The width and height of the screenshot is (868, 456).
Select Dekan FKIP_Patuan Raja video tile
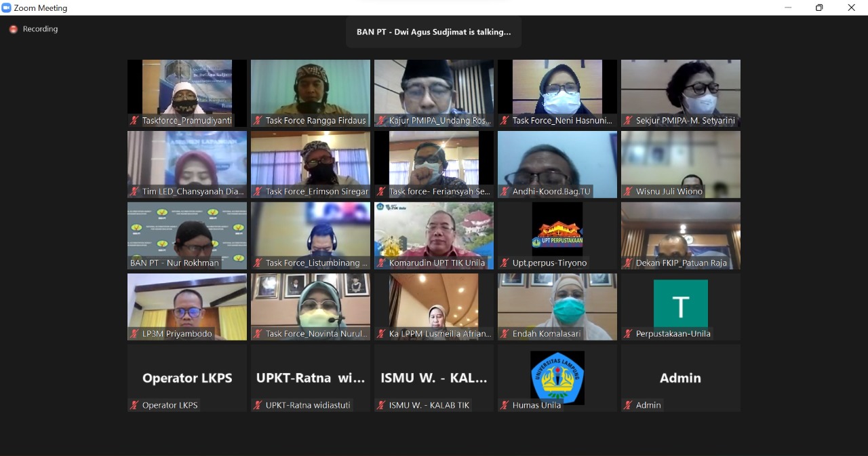tap(681, 234)
